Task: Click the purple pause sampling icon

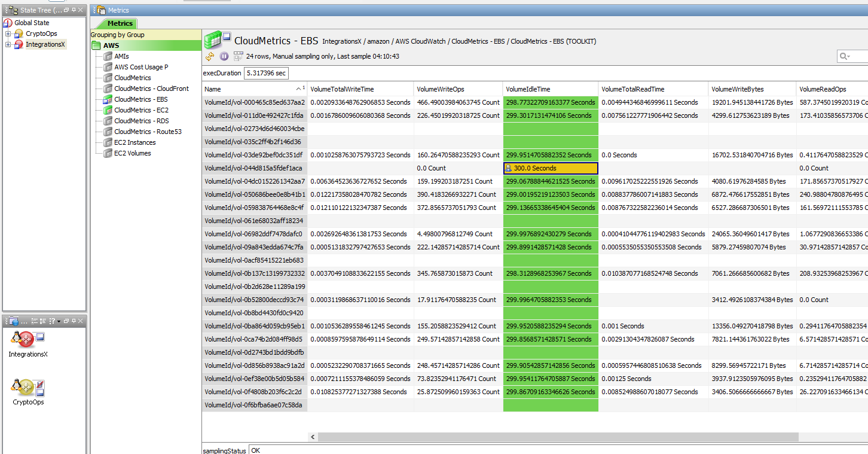Action: point(224,56)
